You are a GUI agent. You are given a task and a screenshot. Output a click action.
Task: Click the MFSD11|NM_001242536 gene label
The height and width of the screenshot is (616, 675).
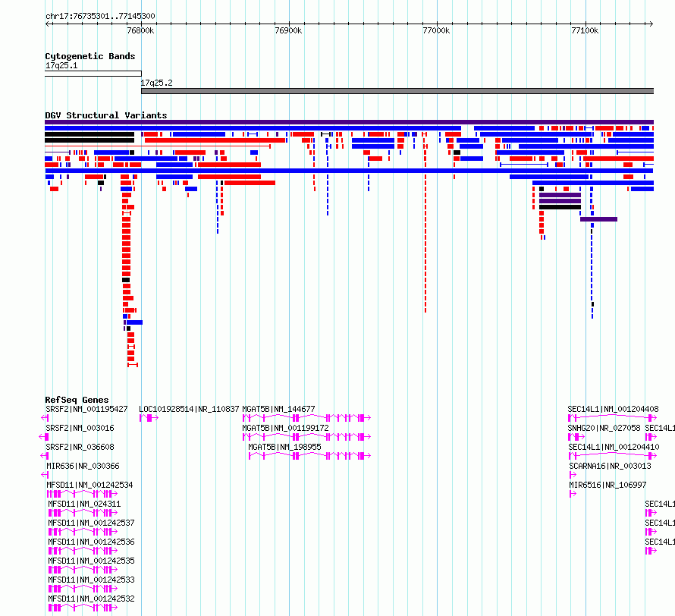[x=91, y=542]
